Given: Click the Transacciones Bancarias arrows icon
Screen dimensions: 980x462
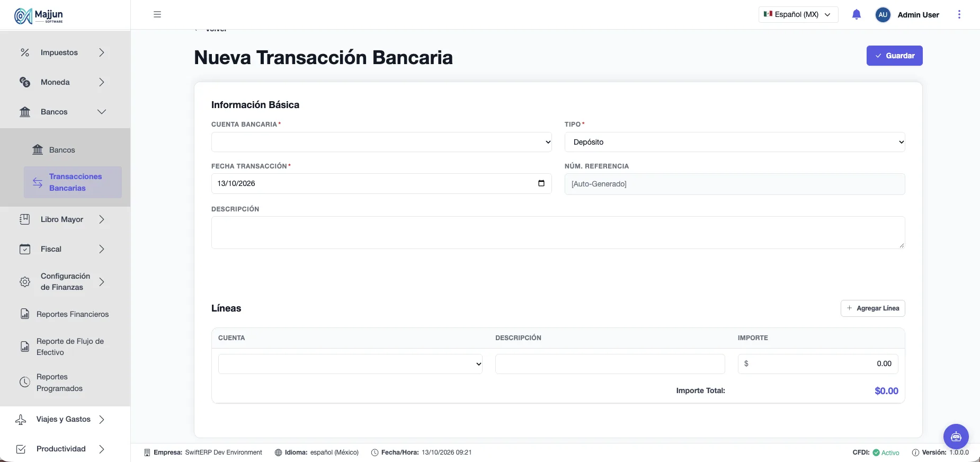Looking at the screenshot, I should [x=38, y=182].
